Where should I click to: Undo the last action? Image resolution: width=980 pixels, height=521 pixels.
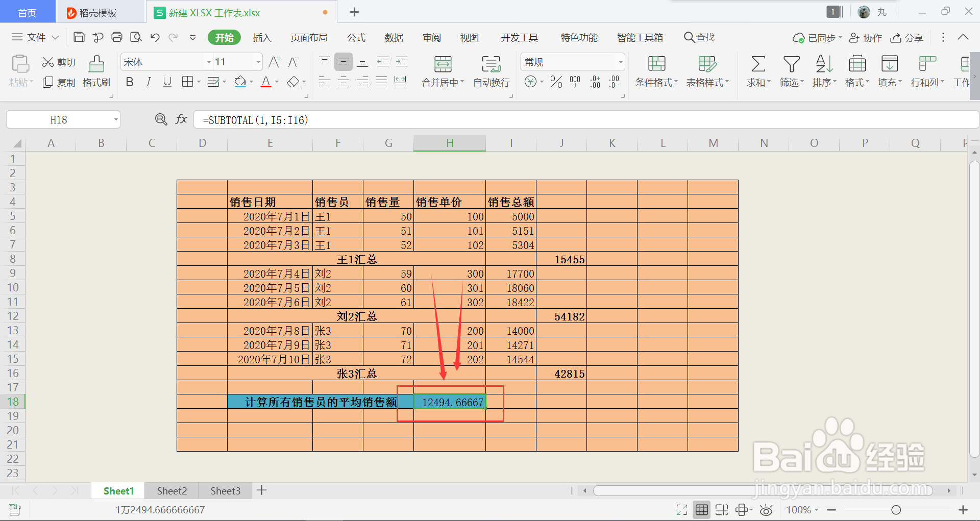click(x=155, y=37)
